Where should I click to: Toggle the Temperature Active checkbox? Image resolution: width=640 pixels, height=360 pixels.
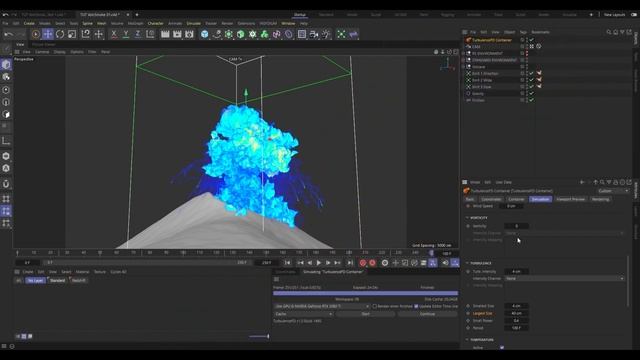tap(502, 347)
